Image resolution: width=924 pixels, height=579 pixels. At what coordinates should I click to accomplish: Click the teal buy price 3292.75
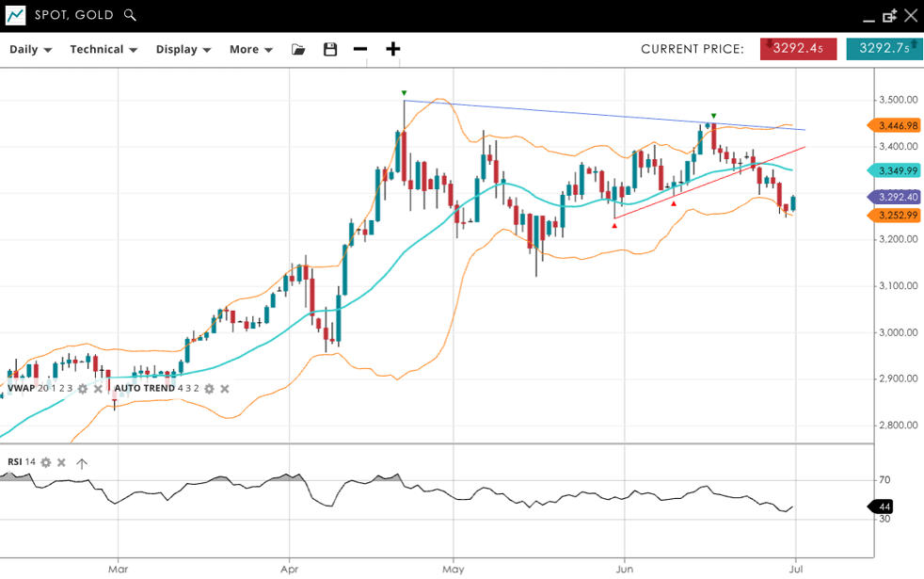click(884, 49)
